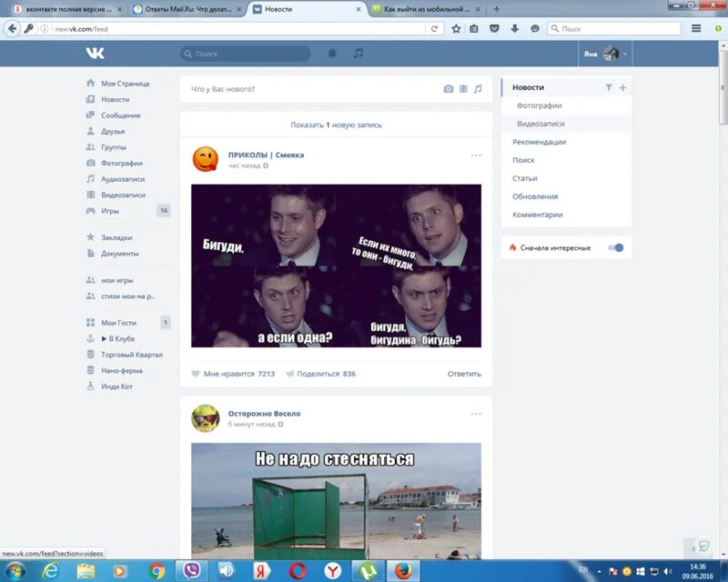Click the VK logo in header
Screen dimensions: 728x582
(96, 54)
